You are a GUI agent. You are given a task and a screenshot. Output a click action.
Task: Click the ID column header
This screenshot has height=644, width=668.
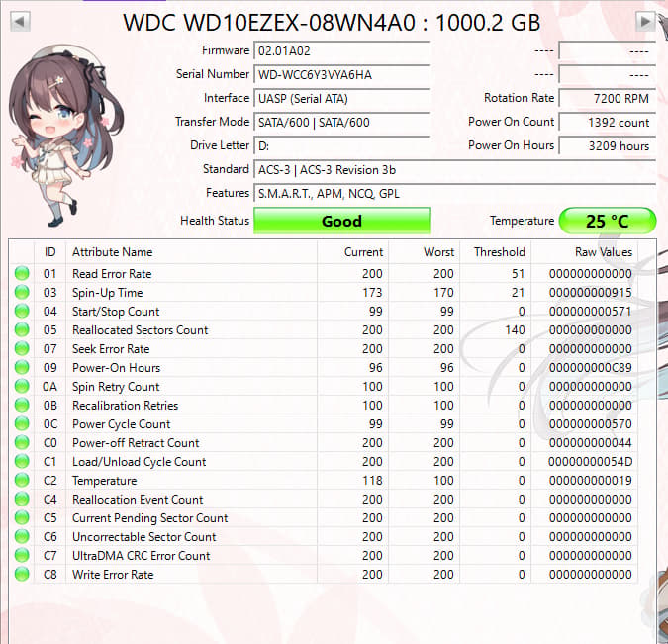point(49,252)
